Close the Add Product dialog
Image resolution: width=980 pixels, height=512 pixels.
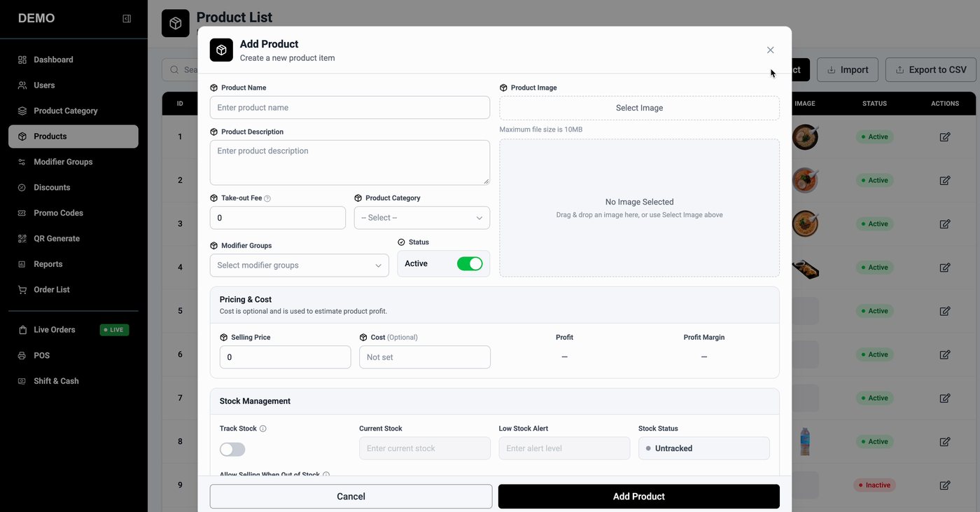tap(770, 50)
